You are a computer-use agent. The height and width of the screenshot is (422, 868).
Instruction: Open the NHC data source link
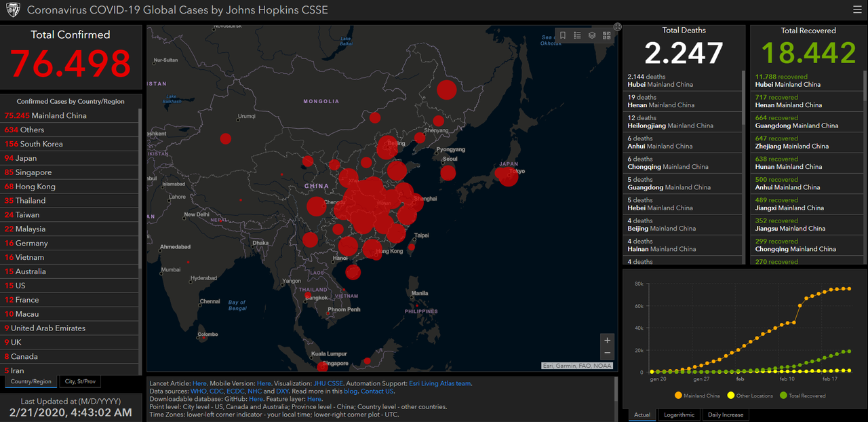(x=255, y=391)
